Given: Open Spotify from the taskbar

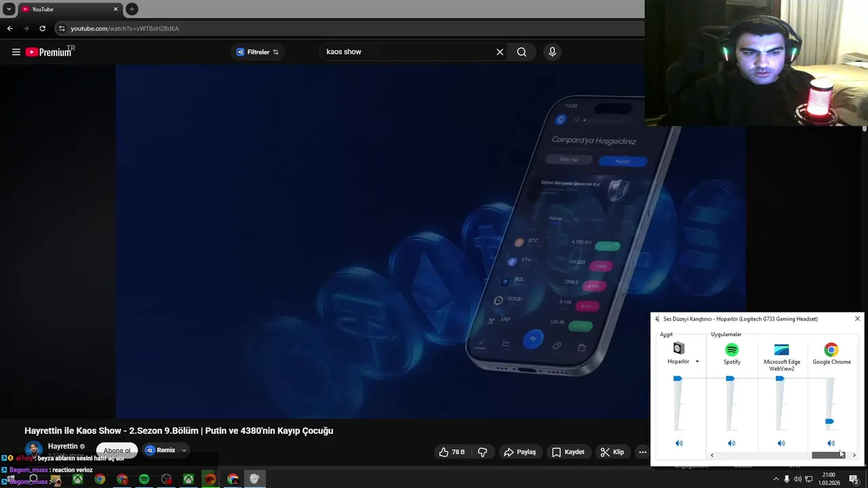Looking at the screenshot, I should 144,479.
